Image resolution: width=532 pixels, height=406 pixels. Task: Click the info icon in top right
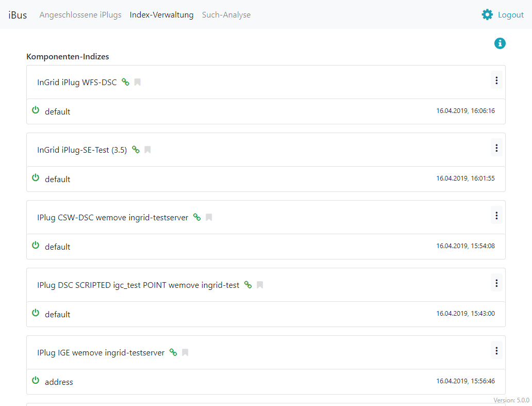click(500, 44)
